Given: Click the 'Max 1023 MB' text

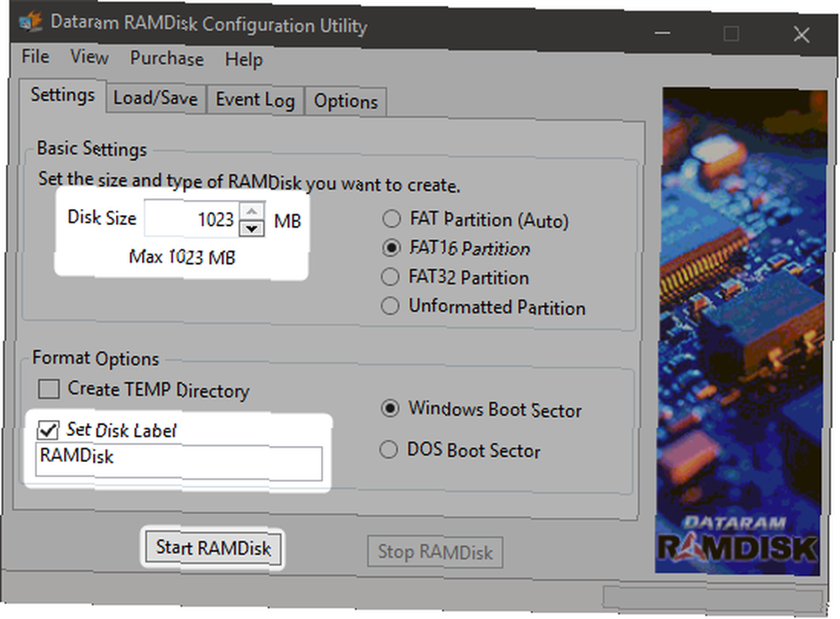Looking at the screenshot, I should [182, 257].
